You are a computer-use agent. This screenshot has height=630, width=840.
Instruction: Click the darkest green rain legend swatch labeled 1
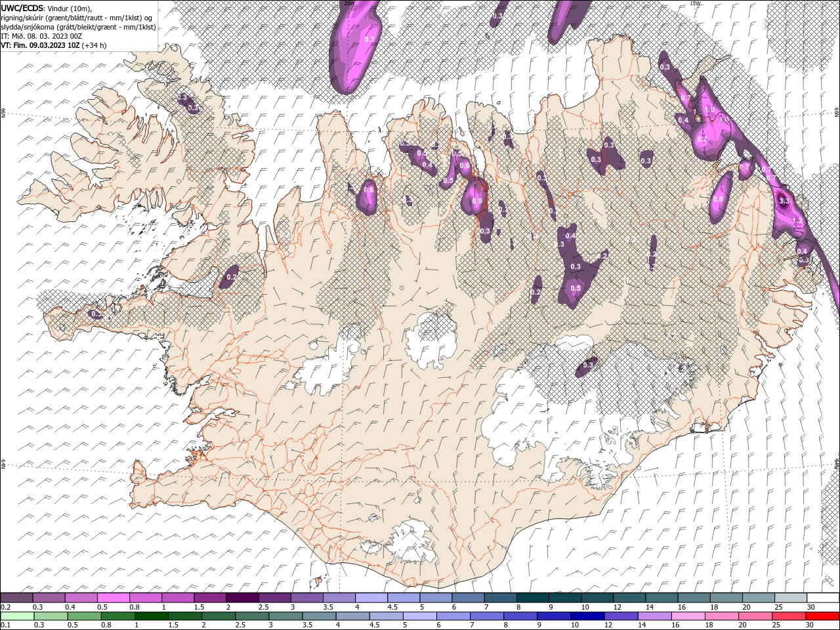[152, 616]
